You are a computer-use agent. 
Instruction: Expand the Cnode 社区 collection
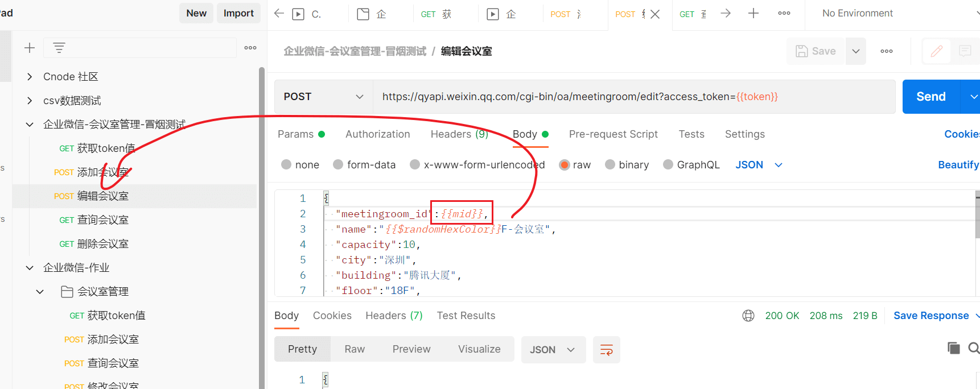coord(30,77)
